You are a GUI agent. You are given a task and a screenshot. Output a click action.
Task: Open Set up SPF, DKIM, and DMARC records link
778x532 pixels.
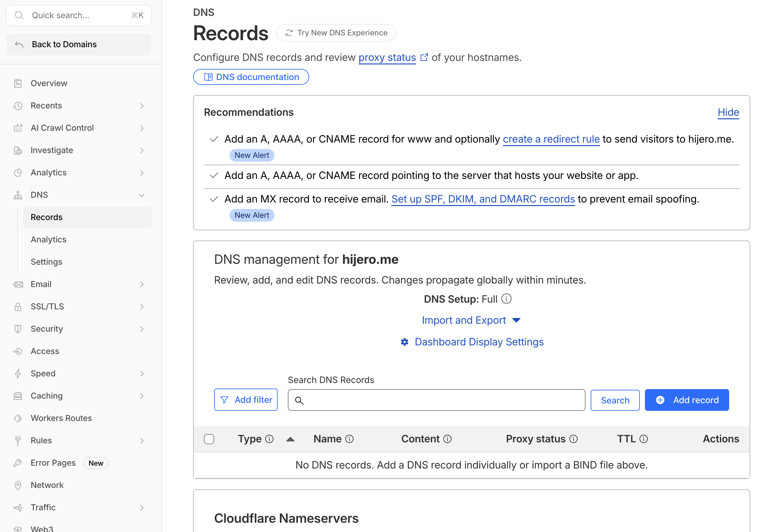coord(483,199)
